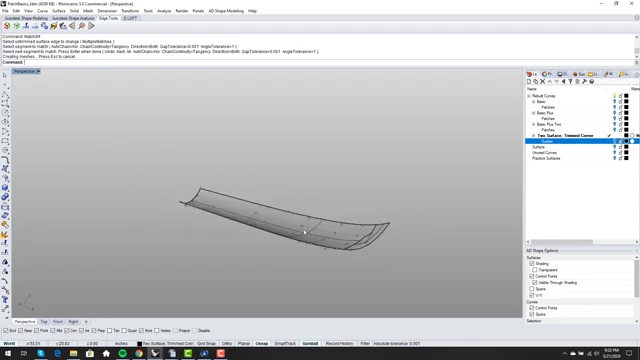Open layer panel help icon
Screen dimensions: 640x360
[591, 82]
